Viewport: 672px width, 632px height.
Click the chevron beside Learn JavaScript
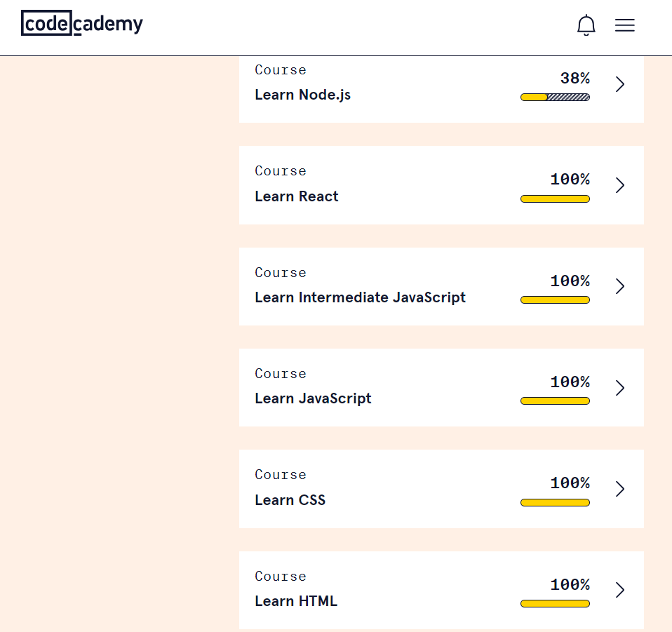tap(619, 388)
